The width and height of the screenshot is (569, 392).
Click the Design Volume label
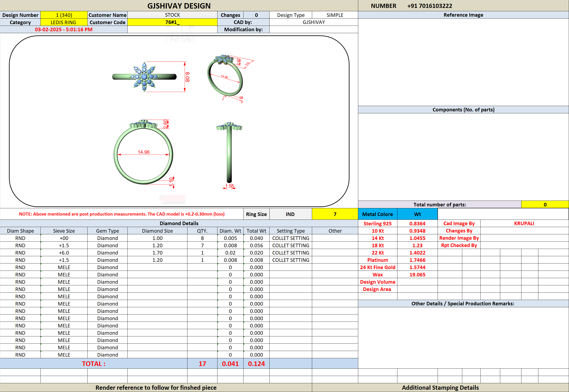pyautogui.click(x=378, y=282)
